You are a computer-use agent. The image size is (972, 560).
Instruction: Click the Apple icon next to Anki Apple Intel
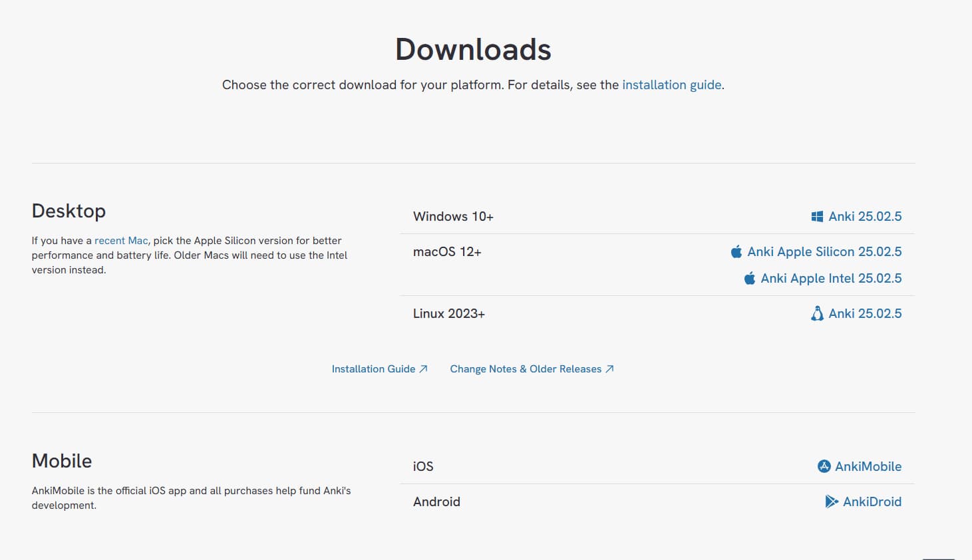pyautogui.click(x=749, y=278)
